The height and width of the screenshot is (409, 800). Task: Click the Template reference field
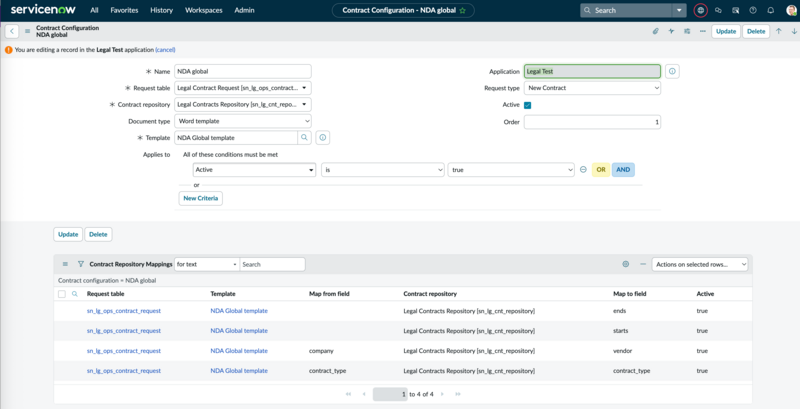[x=236, y=138]
